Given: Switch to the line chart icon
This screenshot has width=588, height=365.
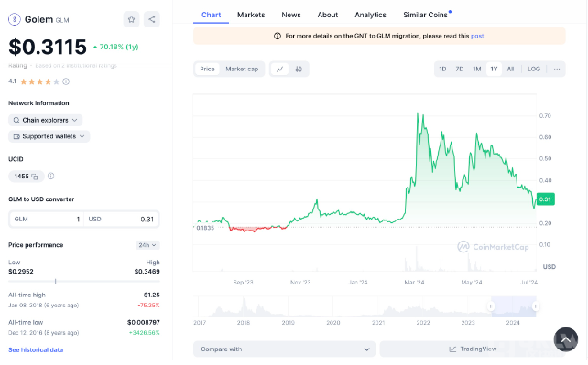Looking at the screenshot, I should (279, 70).
